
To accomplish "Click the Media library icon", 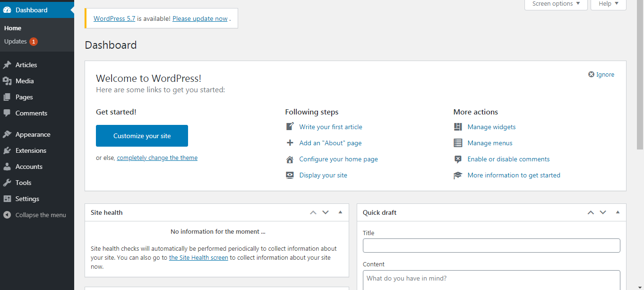I will tap(7, 81).
